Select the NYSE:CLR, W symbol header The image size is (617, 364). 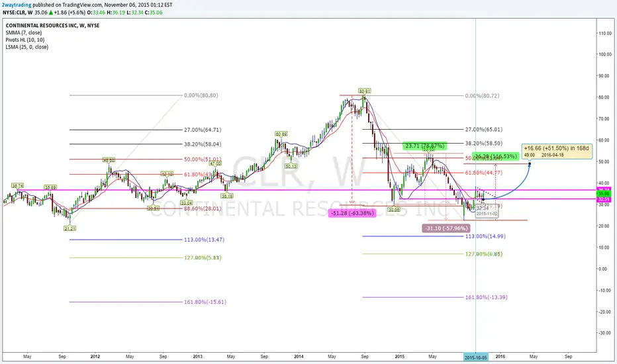[x=17, y=12]
